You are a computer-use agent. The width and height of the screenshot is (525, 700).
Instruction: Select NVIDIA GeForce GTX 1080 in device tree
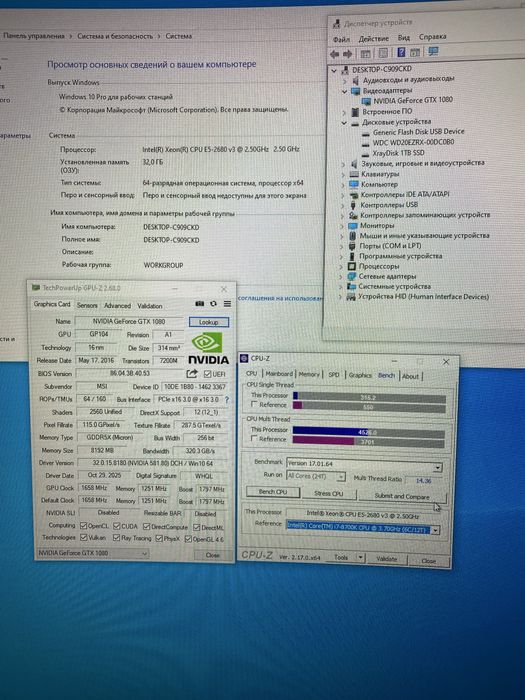(413, 100)
